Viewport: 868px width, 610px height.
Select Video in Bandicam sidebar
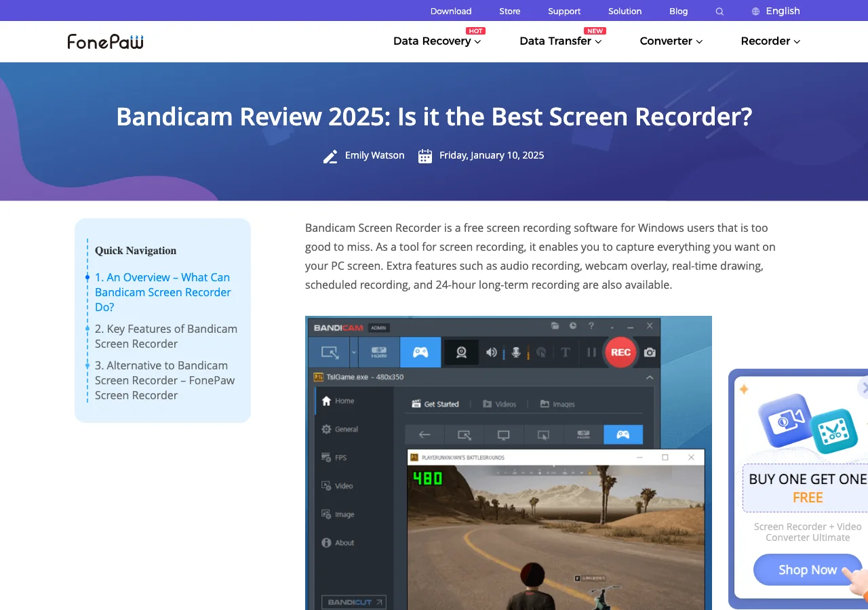click(337, 486)
